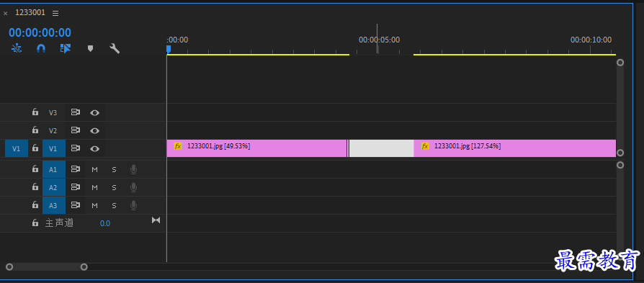Select the 1233001.jpg [127.54%] clip
This screenshot has width=644, height=283.
pyautogui.click(x=514, y=148)
